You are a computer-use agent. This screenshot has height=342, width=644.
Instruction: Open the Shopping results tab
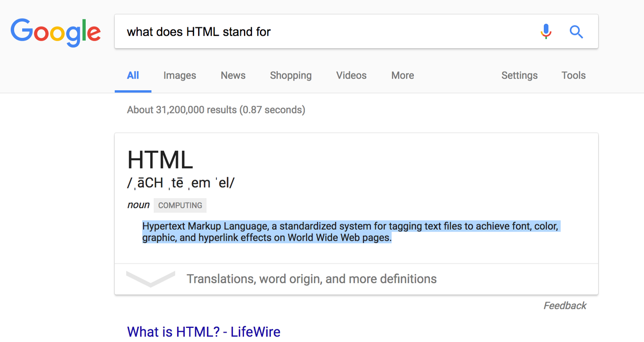(x=291, y=75)
